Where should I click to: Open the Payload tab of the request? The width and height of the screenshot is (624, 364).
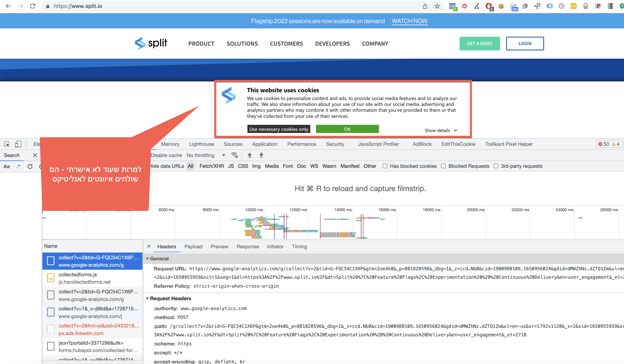[193, 247]
